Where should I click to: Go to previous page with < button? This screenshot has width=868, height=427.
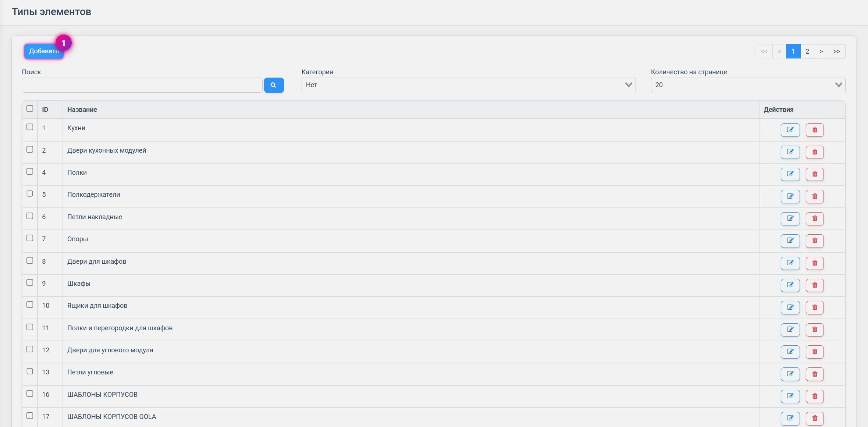point(779,51)
